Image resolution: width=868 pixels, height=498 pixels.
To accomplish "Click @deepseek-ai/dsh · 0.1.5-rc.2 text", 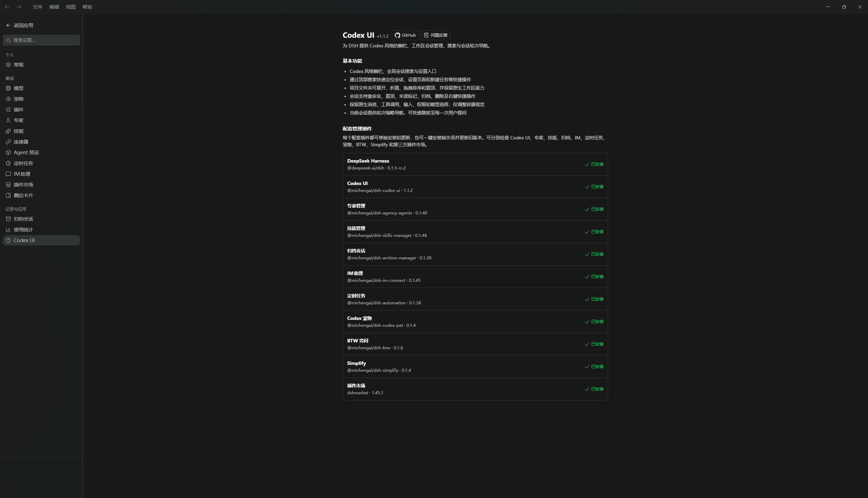I will tap(376, 168).
